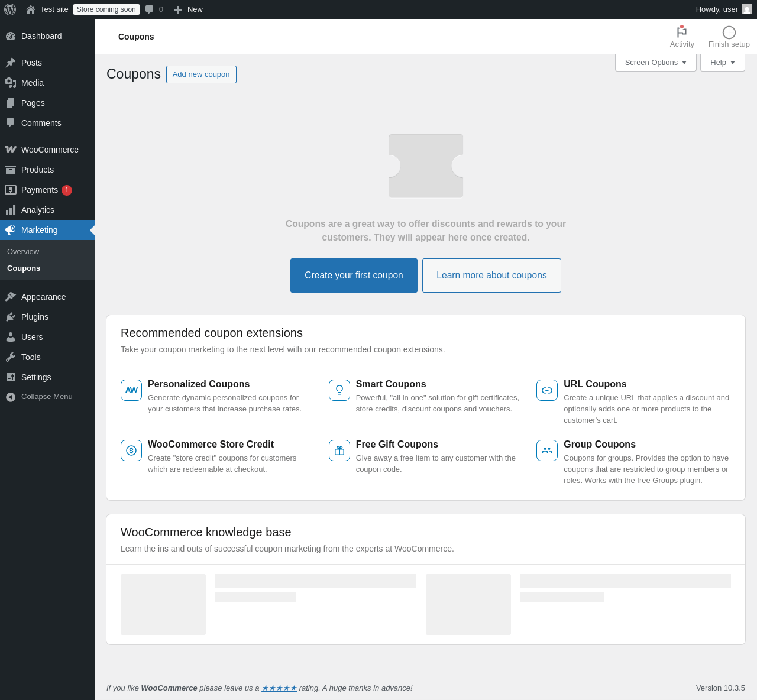Open the Smart Coupons extension title
The width and height of the screenshot is (757, 700).
tap(391, 384)
